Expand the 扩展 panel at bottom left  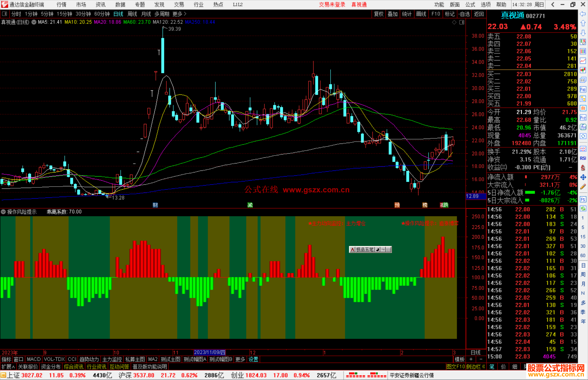tap(8, 367)
